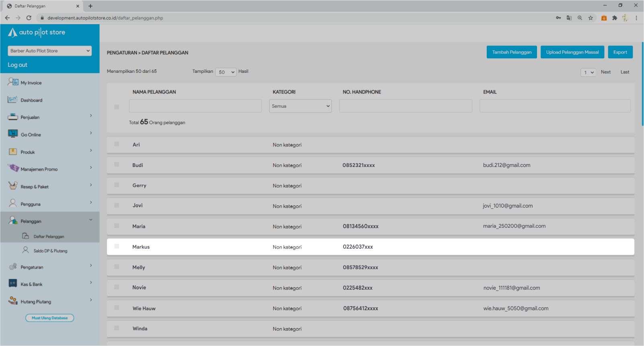Open the Tampilkan 50 results dropdown
Image resolution: width=644 pixels, height=346 pixels.
pos(226,72)
